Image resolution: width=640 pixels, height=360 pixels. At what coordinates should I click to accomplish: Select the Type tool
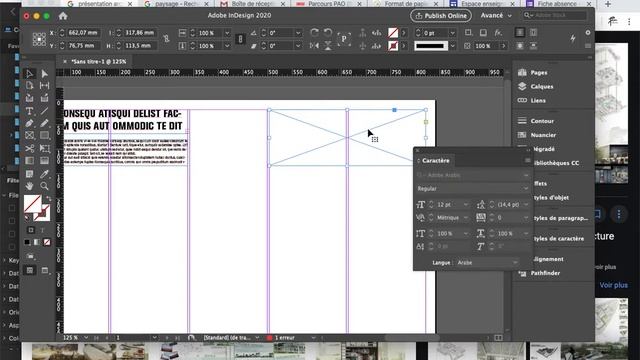point(29,111)
